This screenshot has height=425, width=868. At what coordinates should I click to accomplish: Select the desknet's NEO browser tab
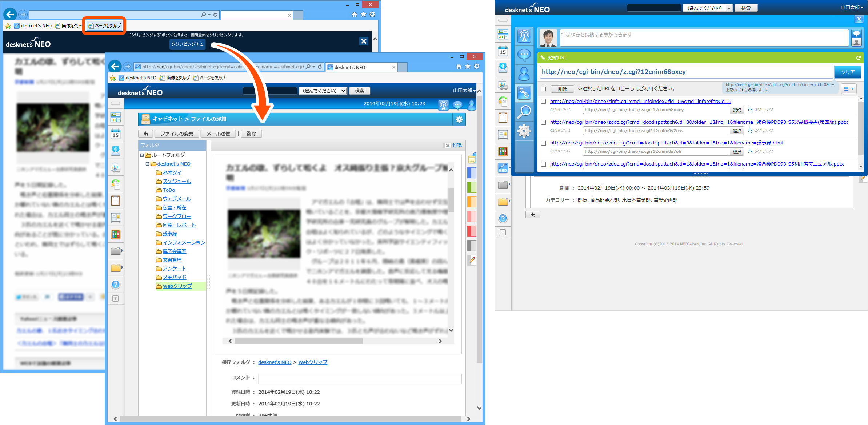(362, 67)
